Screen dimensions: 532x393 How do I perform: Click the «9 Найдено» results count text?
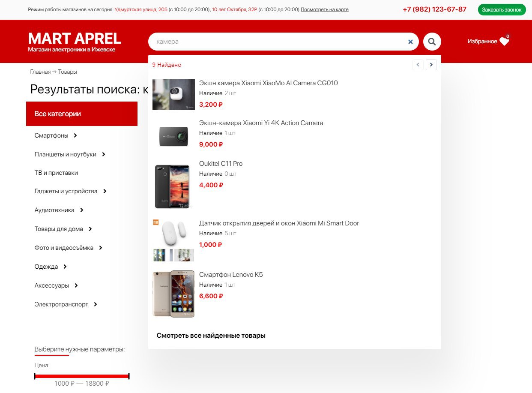pos(167,65)
